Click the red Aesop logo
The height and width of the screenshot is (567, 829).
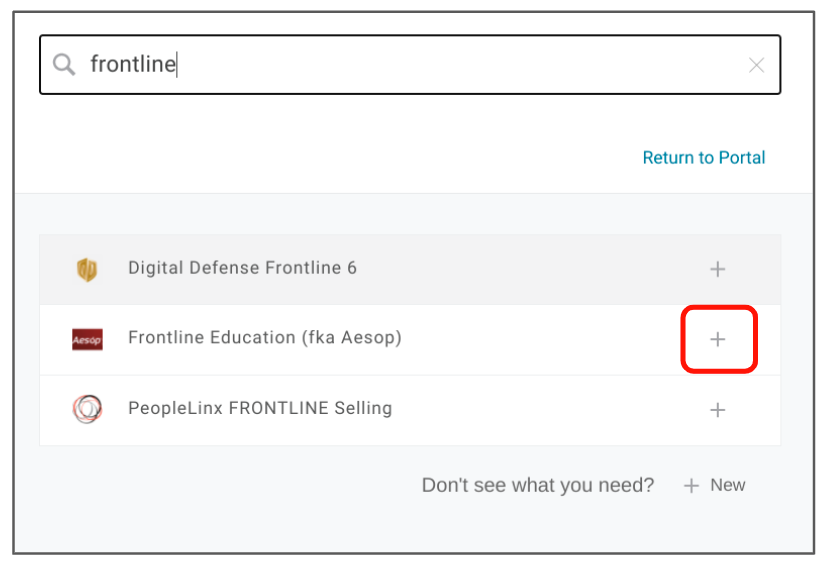click(87, 339)
